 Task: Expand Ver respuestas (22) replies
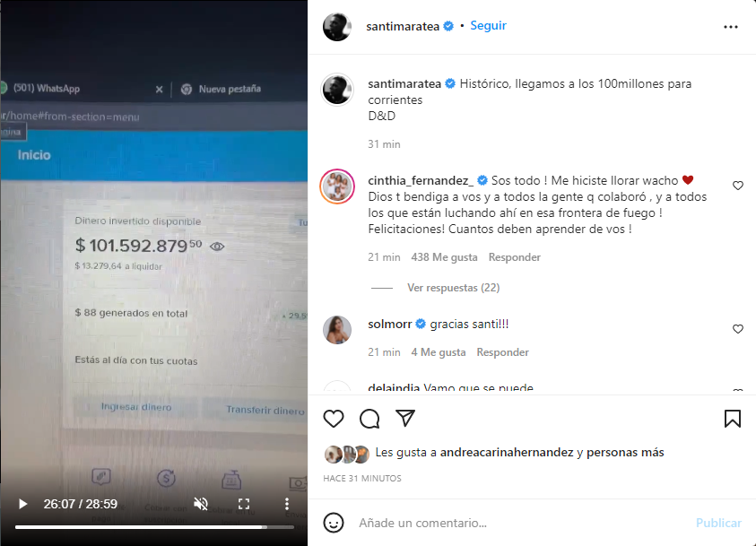(x=453, y=288)
